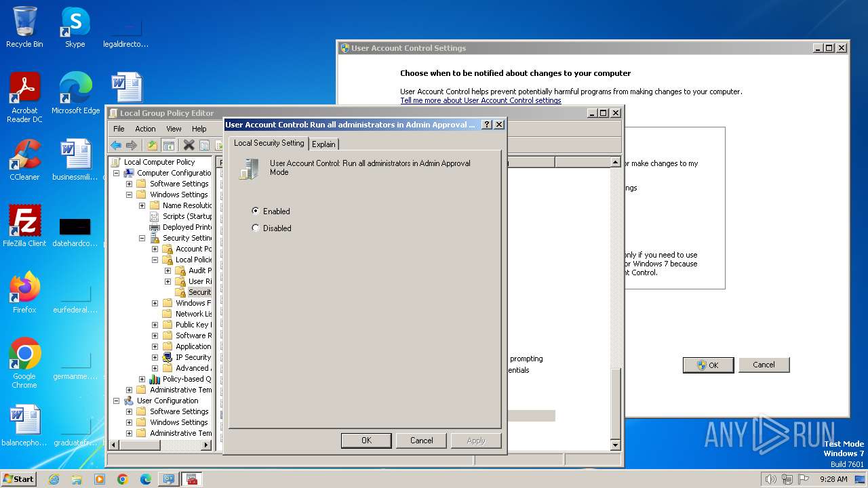Open Firefox desktop shortcut
868x488 pixels.
[24, 292]
